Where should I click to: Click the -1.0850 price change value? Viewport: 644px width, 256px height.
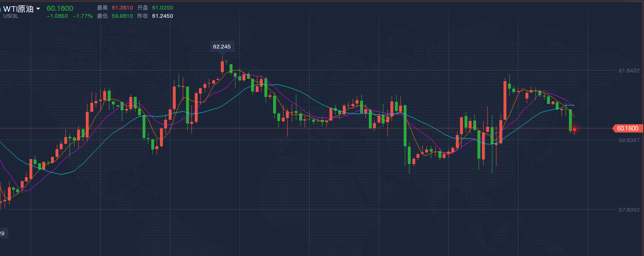pyautogui.click(x=57, y=16)
